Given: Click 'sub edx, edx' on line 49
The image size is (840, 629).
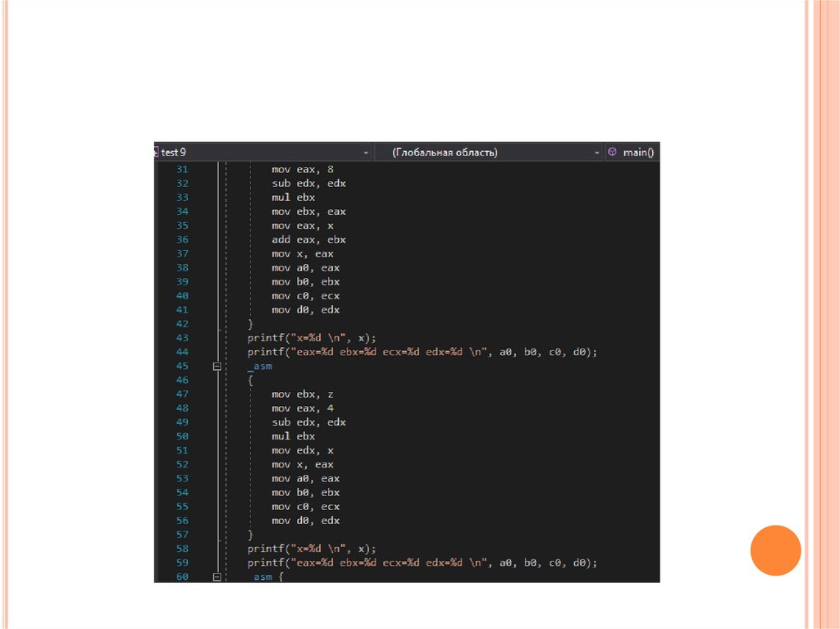Looking at the screenshot, I should (x=308, y=422).
